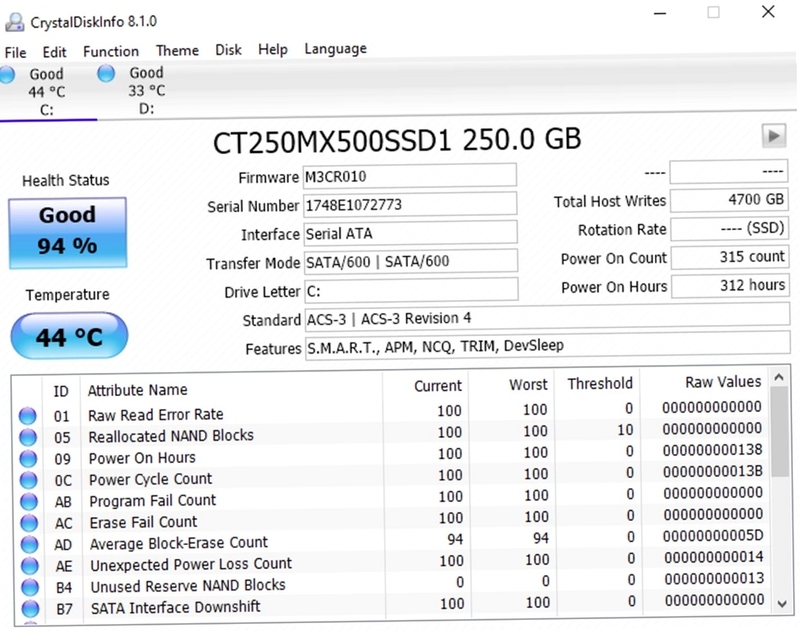The width and height of the screenshot is (800, 631).
Task: Click the ID column header
Action: click(x=61, y=391)
